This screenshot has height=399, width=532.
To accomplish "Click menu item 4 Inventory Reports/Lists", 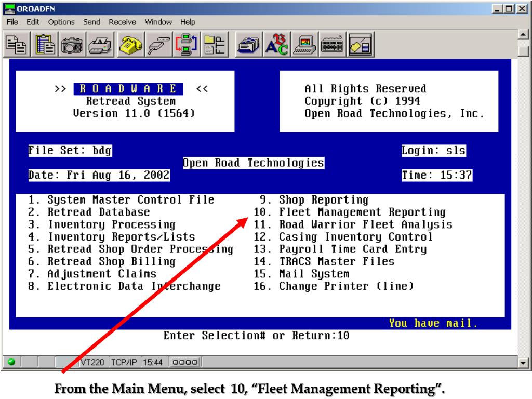I will (112, 236).
